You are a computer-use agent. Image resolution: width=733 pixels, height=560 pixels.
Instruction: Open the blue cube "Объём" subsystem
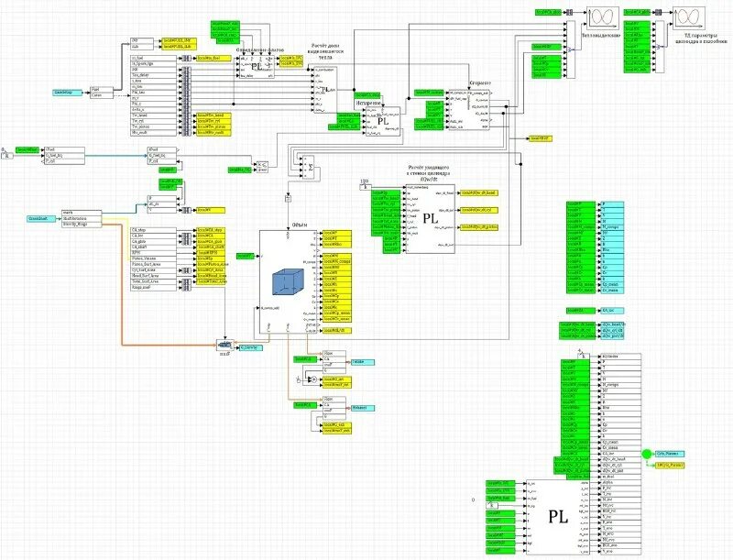point(288,282)
